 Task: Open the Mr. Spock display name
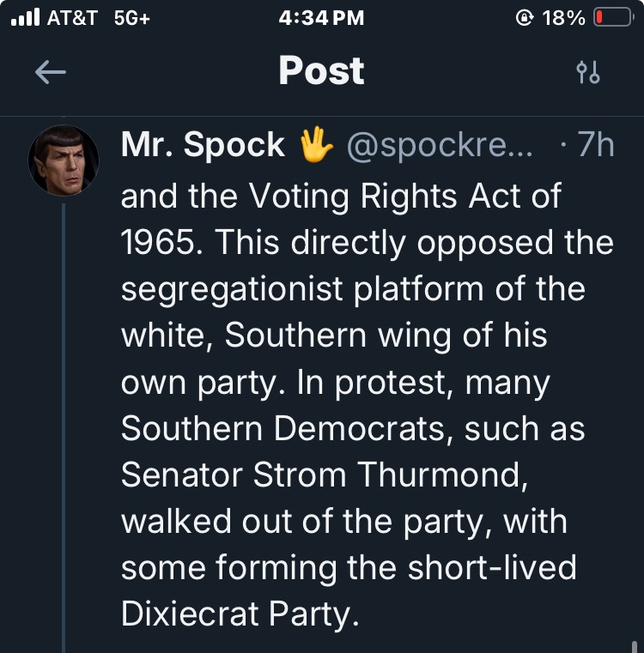(x=203, y=146)
